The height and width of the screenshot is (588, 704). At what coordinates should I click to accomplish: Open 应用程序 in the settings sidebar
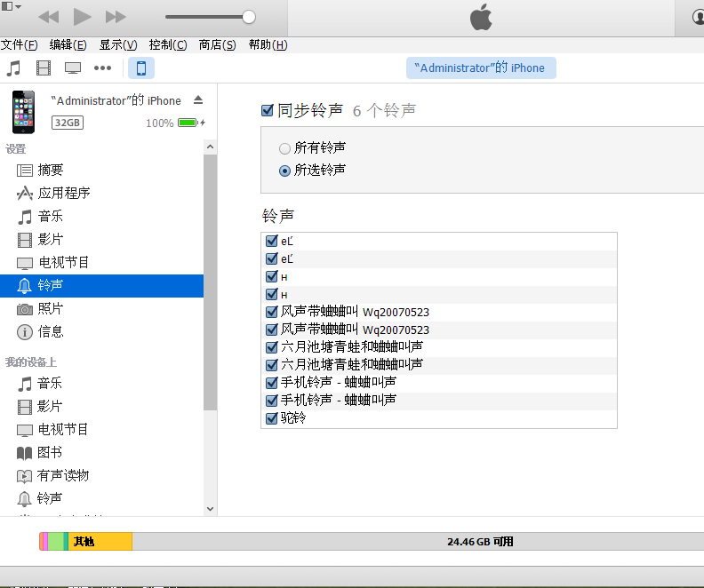click(101, 194)
